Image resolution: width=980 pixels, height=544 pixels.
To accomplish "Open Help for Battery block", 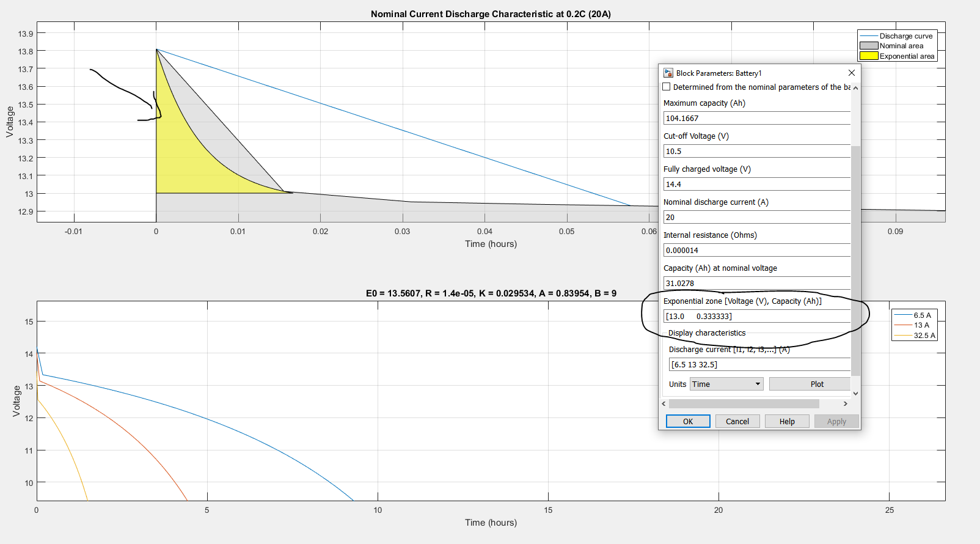I will click(787, 421).
